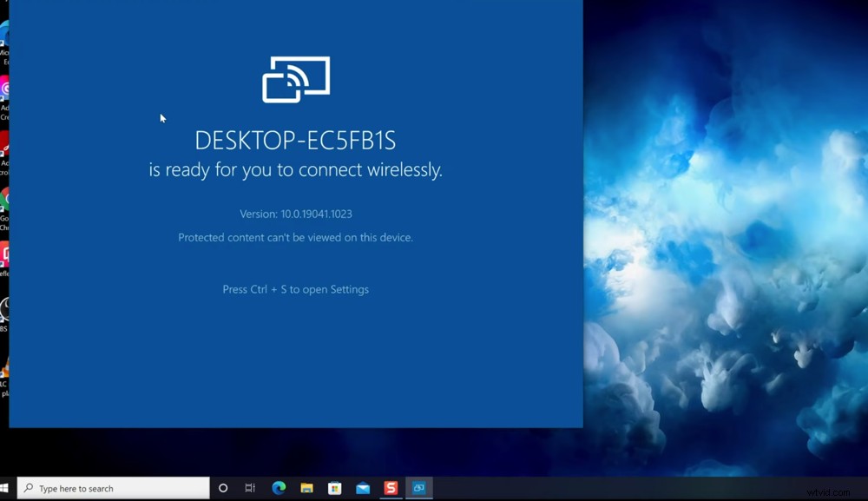Click the DESKTOP-EC5FB1S device name text

[x=295, y=141]
